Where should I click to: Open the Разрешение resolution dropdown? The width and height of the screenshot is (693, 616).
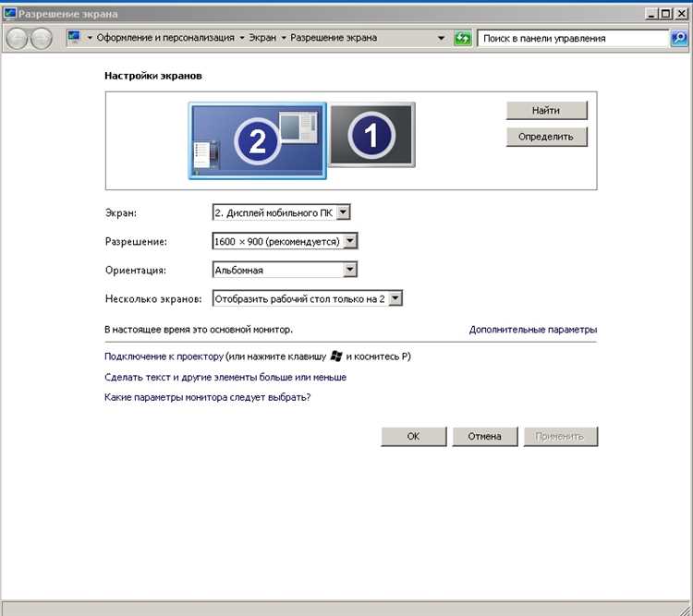(285, 241)
